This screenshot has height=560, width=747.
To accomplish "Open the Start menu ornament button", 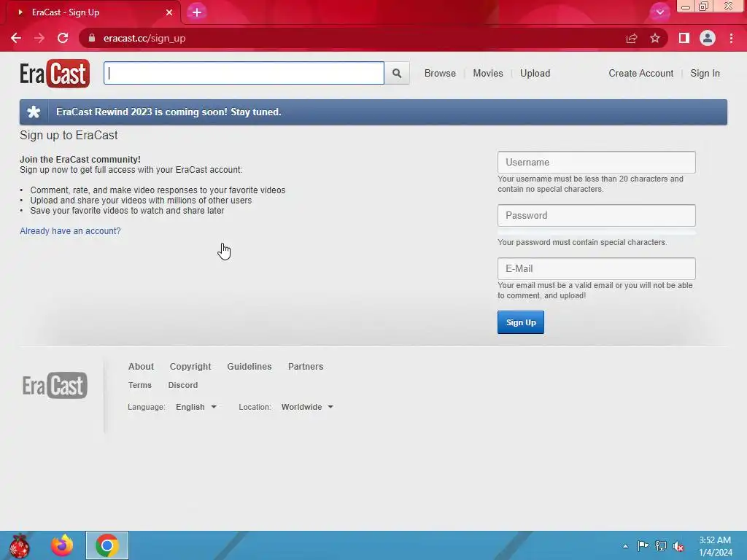I will (x=20, y=545).
